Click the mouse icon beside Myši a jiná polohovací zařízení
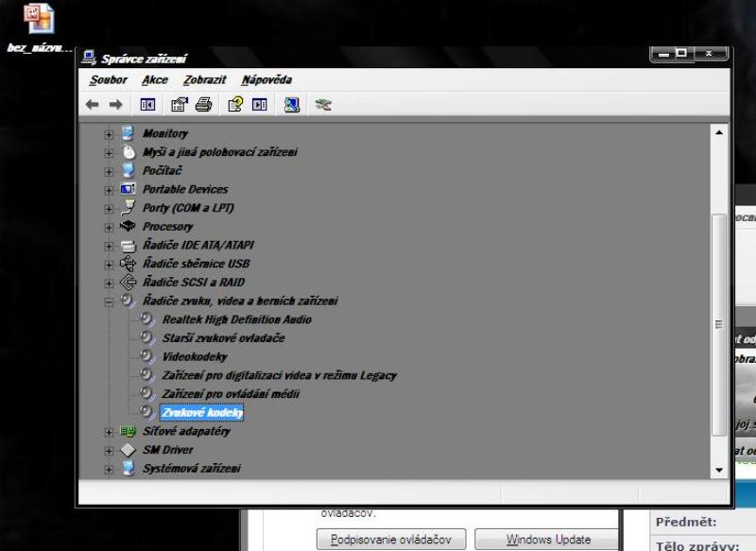756x551 pixels. pyautogui.click(x=129, y=152)
